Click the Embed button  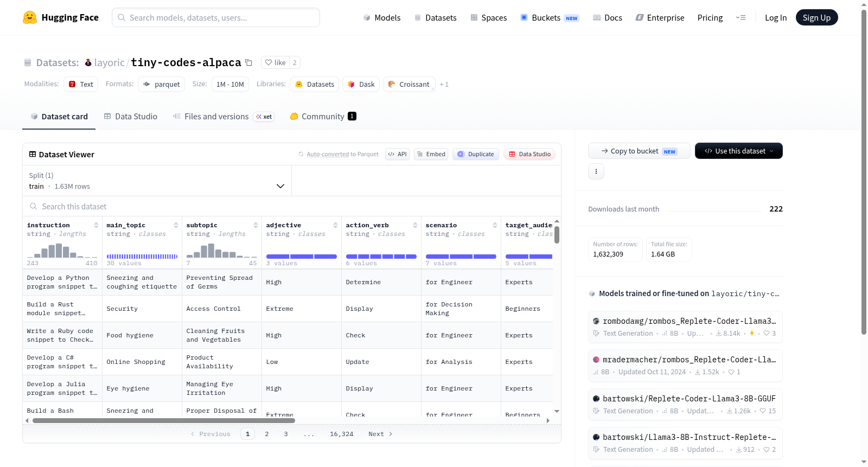click(x=431, y=154)
